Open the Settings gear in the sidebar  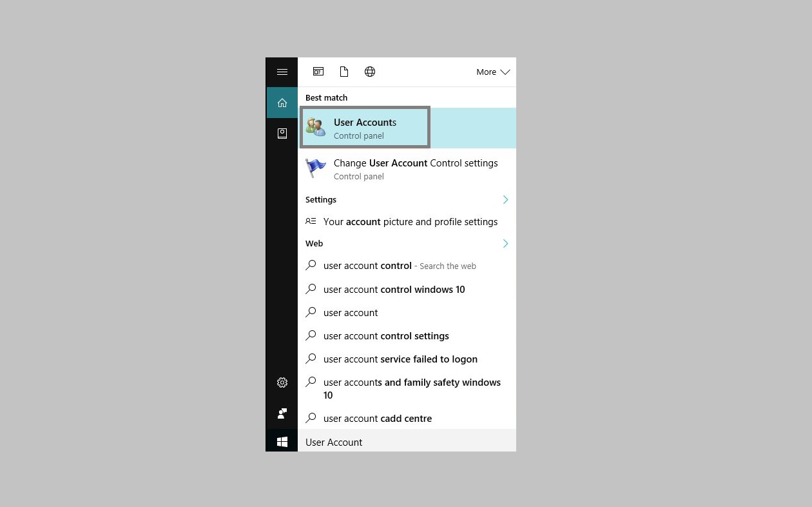coord(282,383)
